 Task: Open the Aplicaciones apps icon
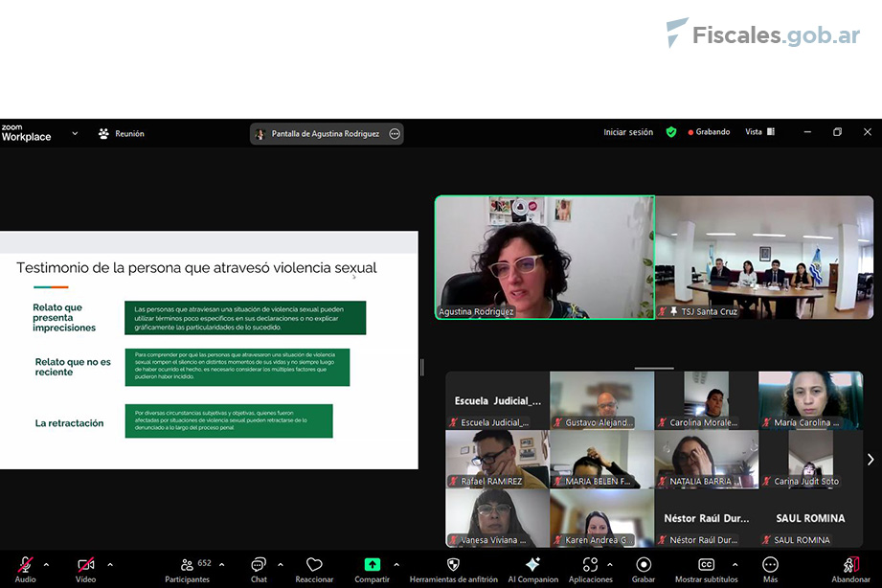[590, 565]
